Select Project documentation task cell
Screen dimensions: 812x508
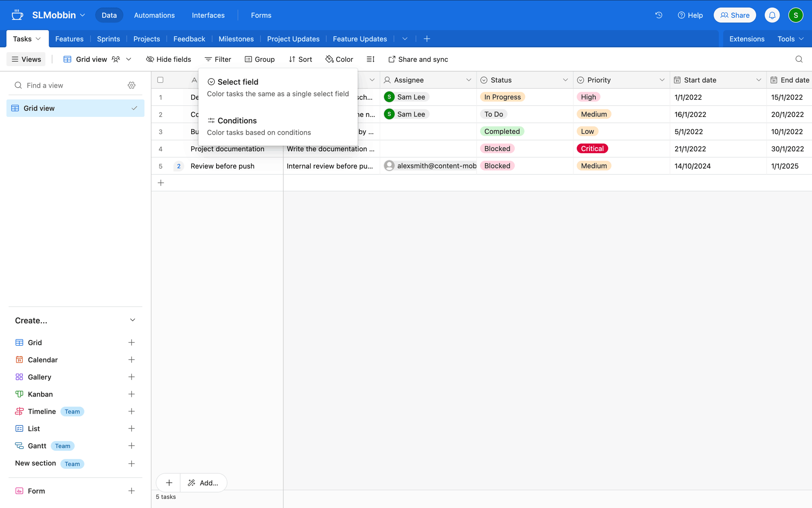click(x=228, y=149)
